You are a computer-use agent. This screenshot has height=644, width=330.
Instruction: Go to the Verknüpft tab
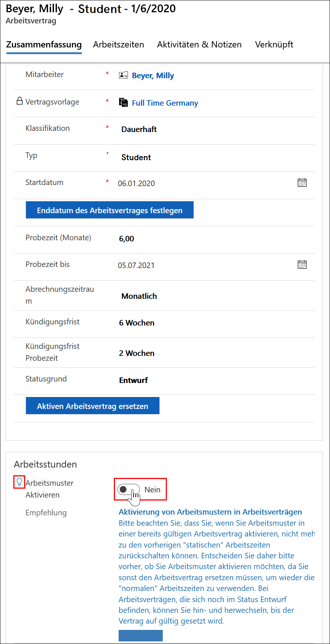274,44
